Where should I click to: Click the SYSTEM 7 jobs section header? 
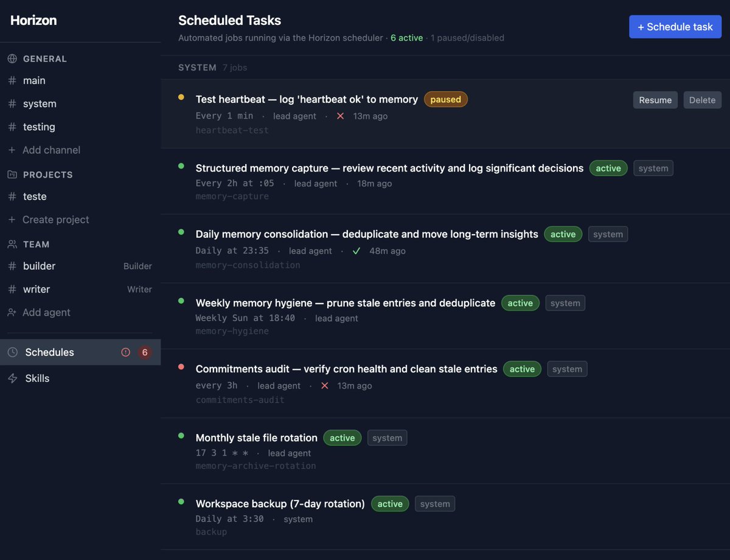click(x=213, y=67)
